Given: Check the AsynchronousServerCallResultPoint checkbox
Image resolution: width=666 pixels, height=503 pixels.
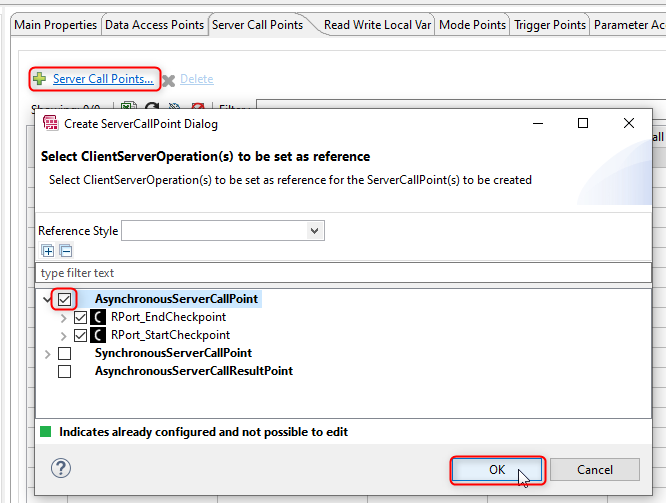Looking at the screenshot, I should click(65, 371).
